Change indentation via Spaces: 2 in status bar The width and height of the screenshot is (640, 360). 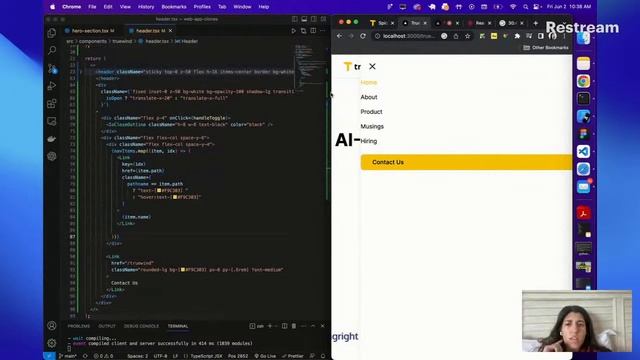point(138,356)
